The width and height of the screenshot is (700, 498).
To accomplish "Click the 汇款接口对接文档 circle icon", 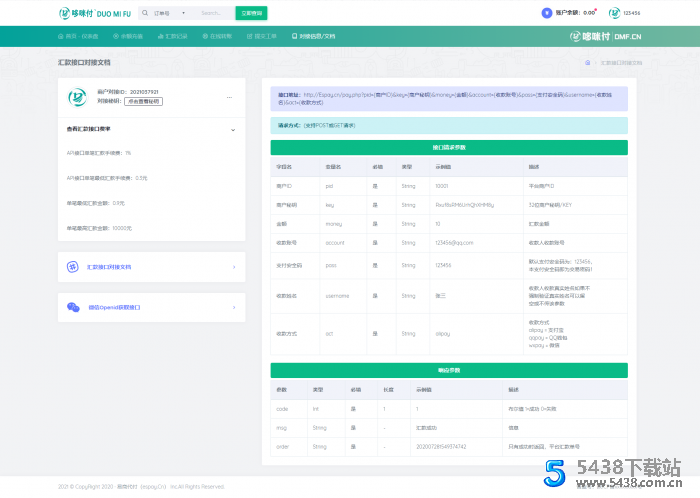I will coord(72,267).
